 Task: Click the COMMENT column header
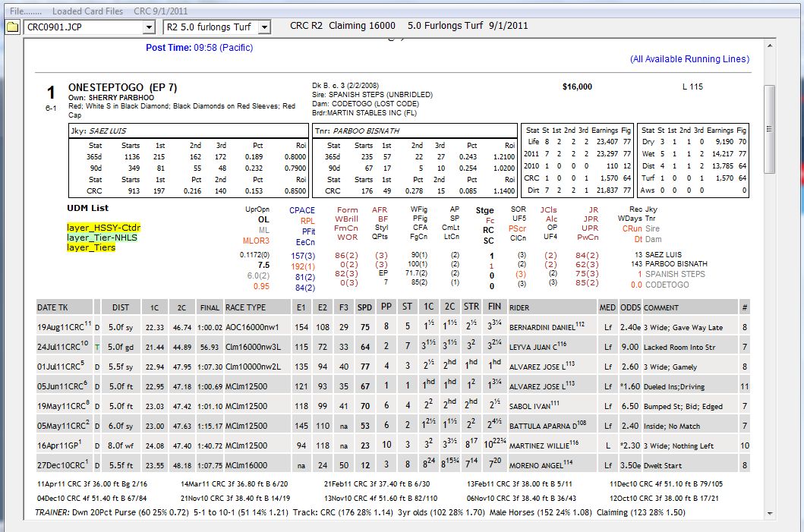690,307
